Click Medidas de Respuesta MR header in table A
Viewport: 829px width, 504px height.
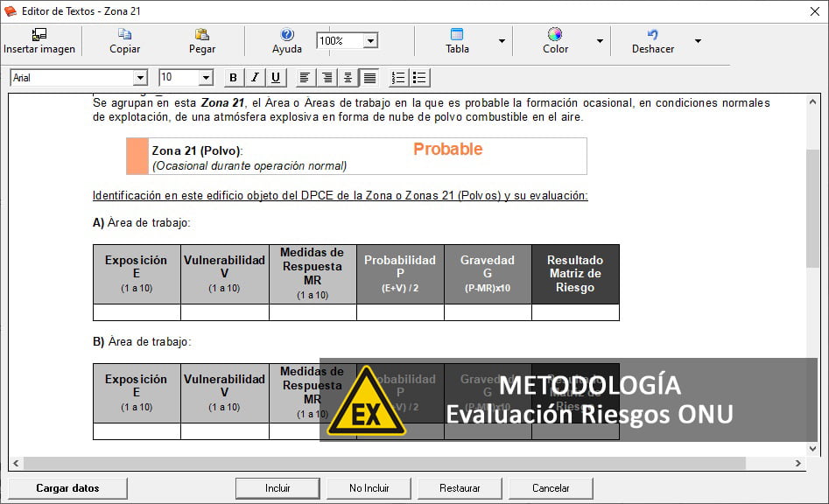pyautogui.click(x=313, y=274)
